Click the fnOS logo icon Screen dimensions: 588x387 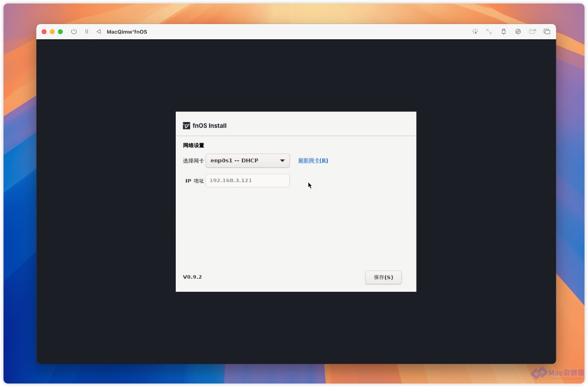coord(187,126)
